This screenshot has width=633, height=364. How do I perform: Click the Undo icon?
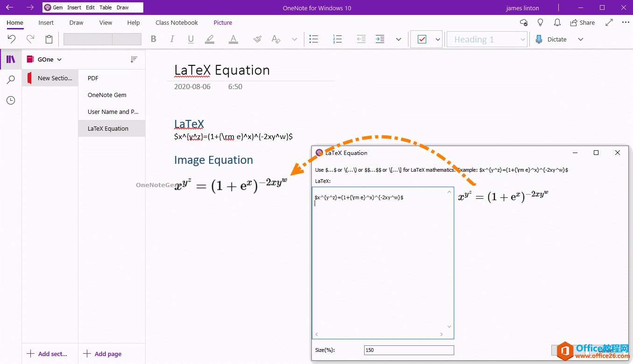[12, 39]
